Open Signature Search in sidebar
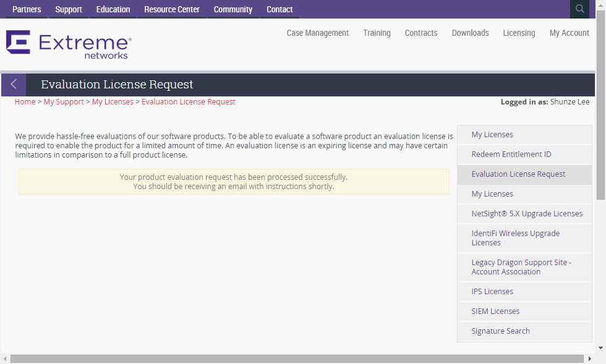606x364 pixels. pyautogui.click(x=524, y=331)
